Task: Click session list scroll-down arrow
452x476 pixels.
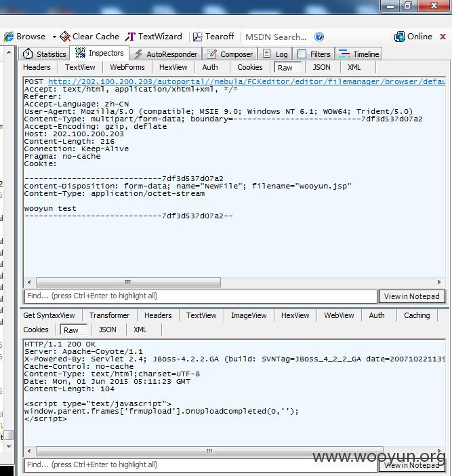Action: [x=9, y=447]
